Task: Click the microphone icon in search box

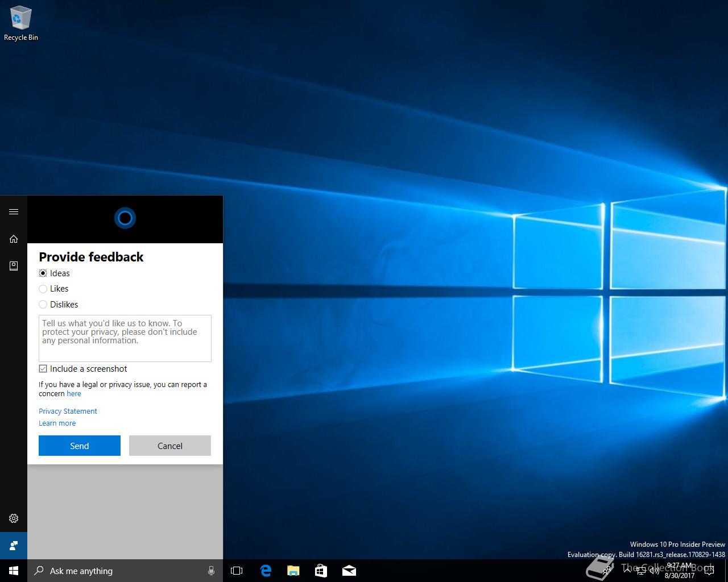Action: 211,571
